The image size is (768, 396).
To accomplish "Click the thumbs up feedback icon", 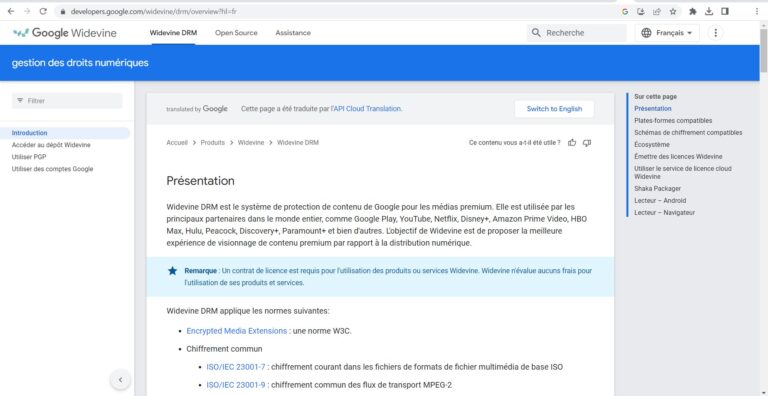I will 572,143.
